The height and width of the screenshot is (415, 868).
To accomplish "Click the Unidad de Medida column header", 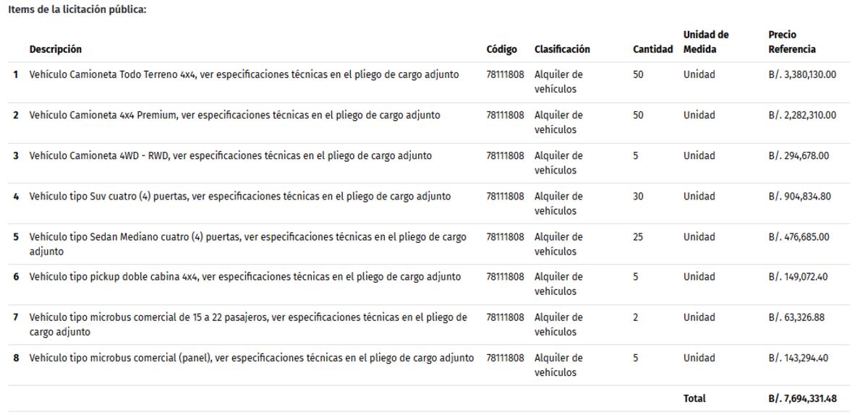I will point(705,42).
